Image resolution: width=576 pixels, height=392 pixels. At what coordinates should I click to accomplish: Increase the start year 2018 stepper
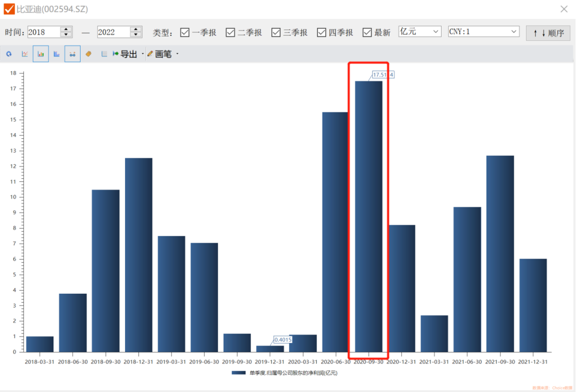click(66, 29)
